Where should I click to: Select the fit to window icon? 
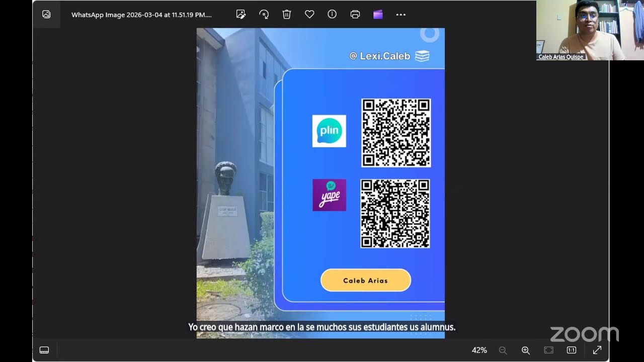pos(548,350)
